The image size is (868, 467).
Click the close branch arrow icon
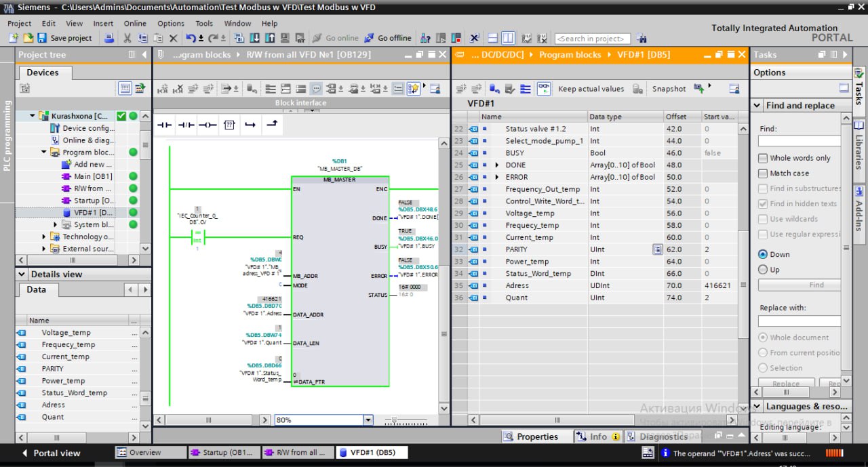(272, 125)
